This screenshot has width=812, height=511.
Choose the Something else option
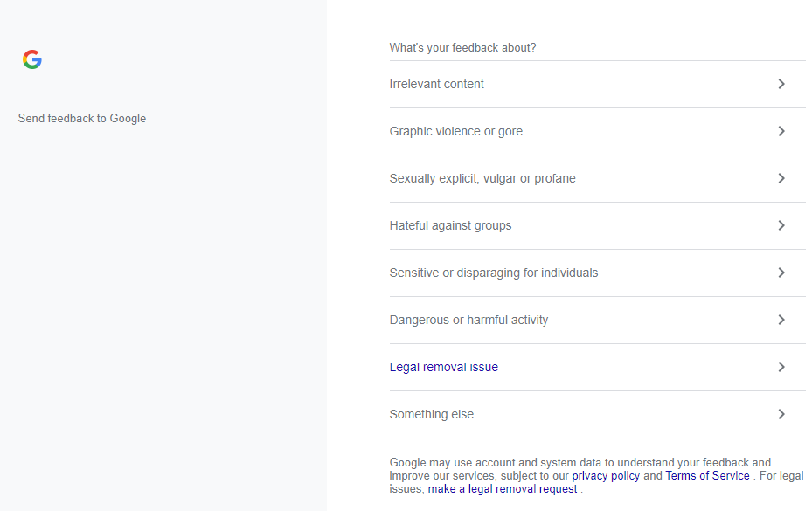432,414
